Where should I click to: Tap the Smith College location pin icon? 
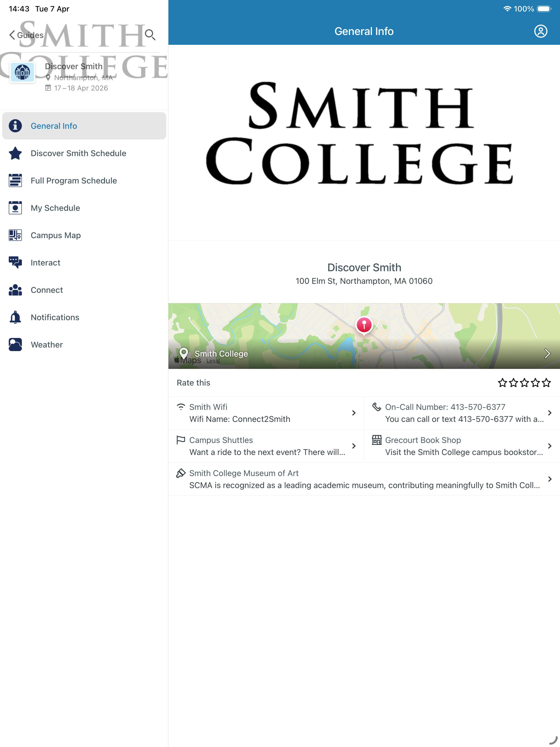[x=184, y=353]
